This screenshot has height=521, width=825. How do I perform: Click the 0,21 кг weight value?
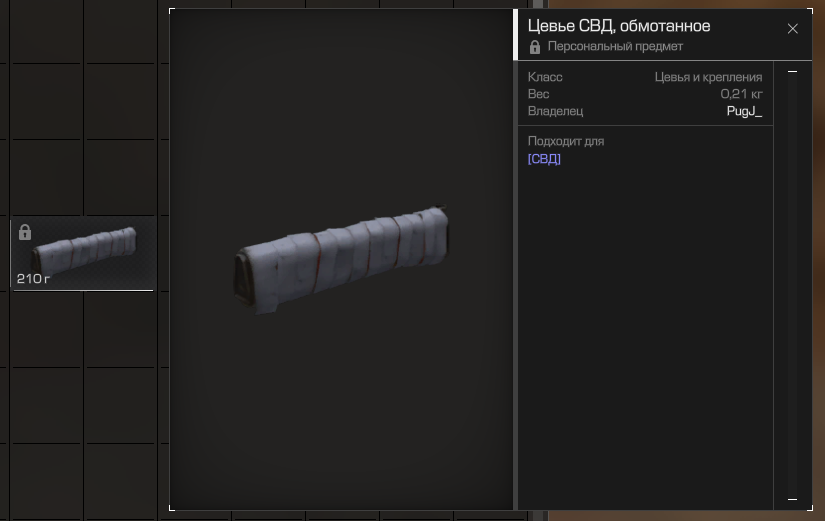(741, 94)
